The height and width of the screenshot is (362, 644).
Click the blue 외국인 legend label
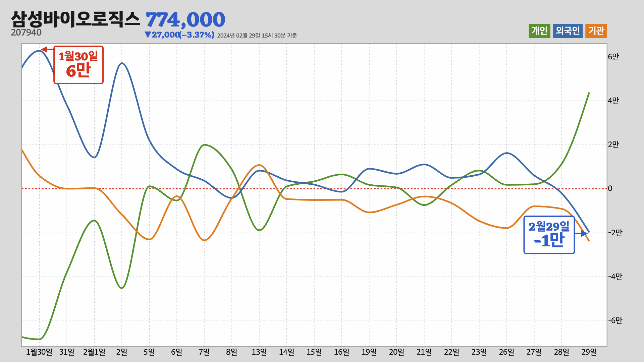[x=568, y=31]
